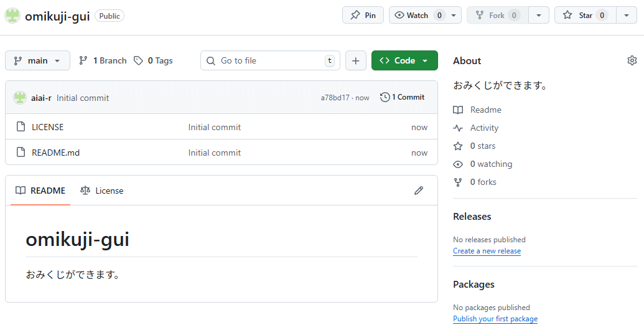Open the Initial commit message in header
This screenshot has height=335, width=644.
click(83, 98)
